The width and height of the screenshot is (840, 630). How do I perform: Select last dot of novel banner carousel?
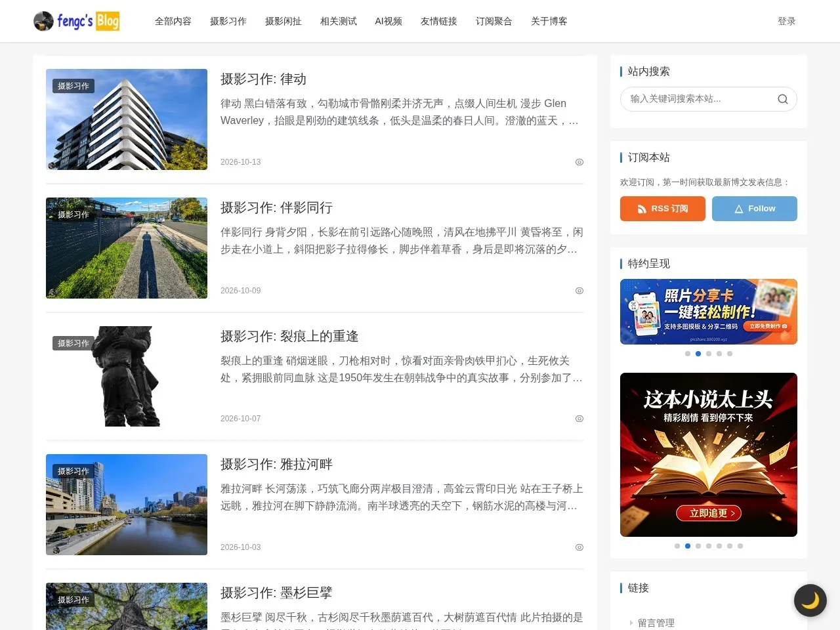tap(740, 546)
